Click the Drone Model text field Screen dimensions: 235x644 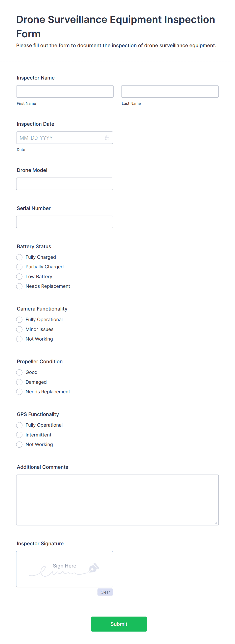click(x=65, y=184)
